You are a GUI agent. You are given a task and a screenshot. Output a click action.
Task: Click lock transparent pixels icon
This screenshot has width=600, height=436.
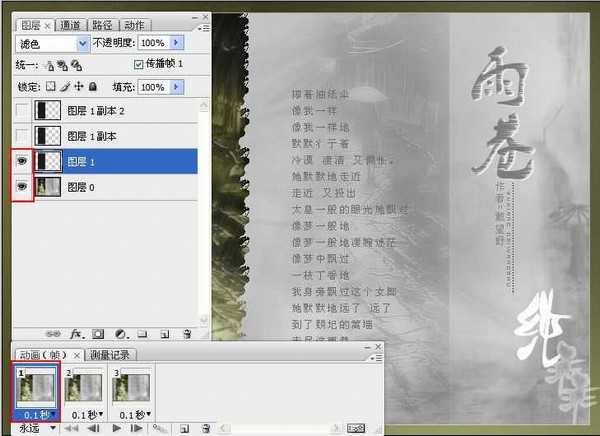point(52,87)
